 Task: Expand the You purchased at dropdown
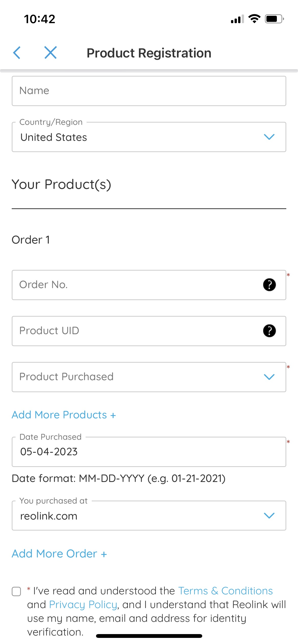[149, 516]
